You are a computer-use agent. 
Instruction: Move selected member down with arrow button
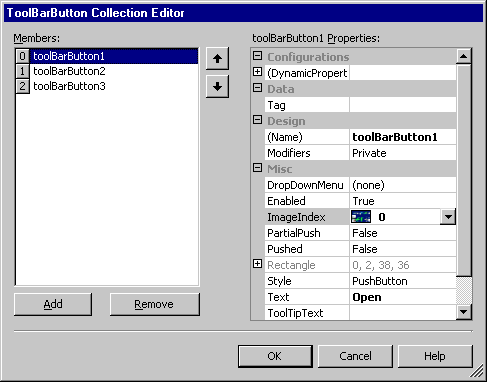pyautogui.click(x=217, y=87)
